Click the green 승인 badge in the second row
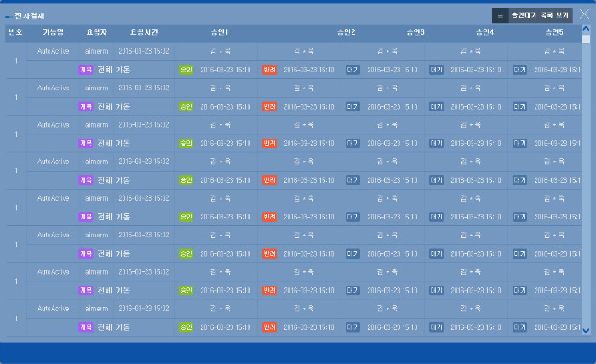Image resolution: width=596 pixels, height=364 pixels. (186, 106)
